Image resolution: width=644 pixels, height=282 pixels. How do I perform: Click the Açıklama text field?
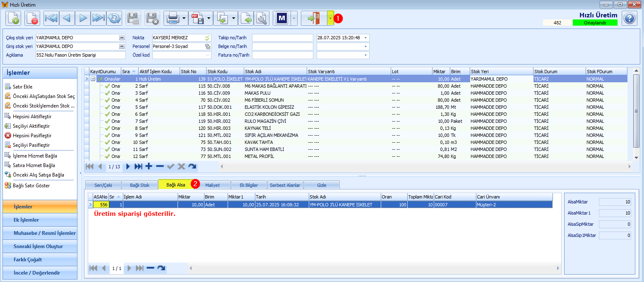[81, 55]
